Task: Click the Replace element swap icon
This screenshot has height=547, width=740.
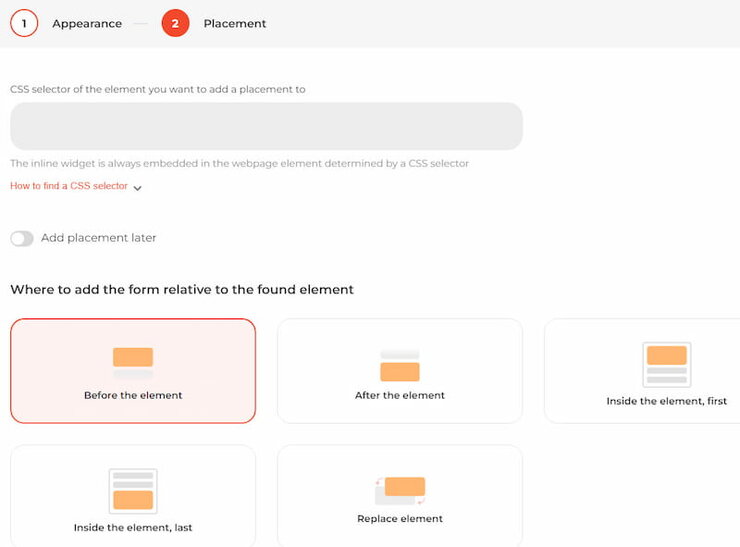Action: pos(400,491)
